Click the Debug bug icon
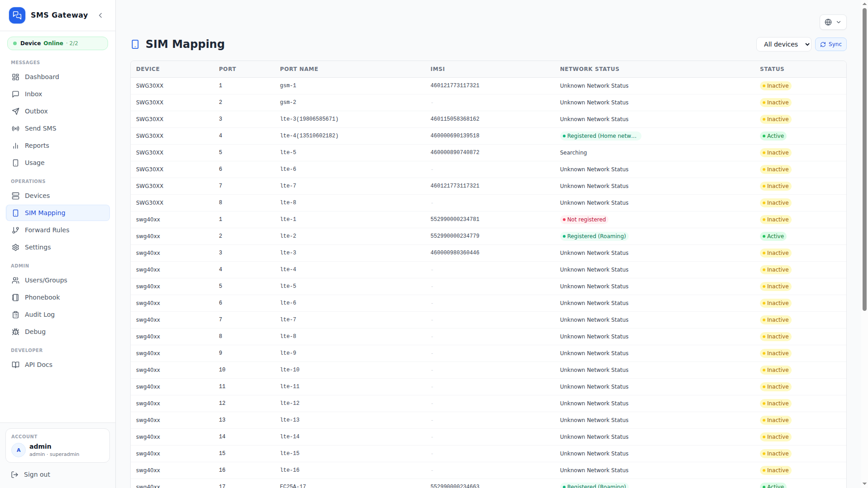The width and height of the screenshot is (868, 488). (15, 332)
